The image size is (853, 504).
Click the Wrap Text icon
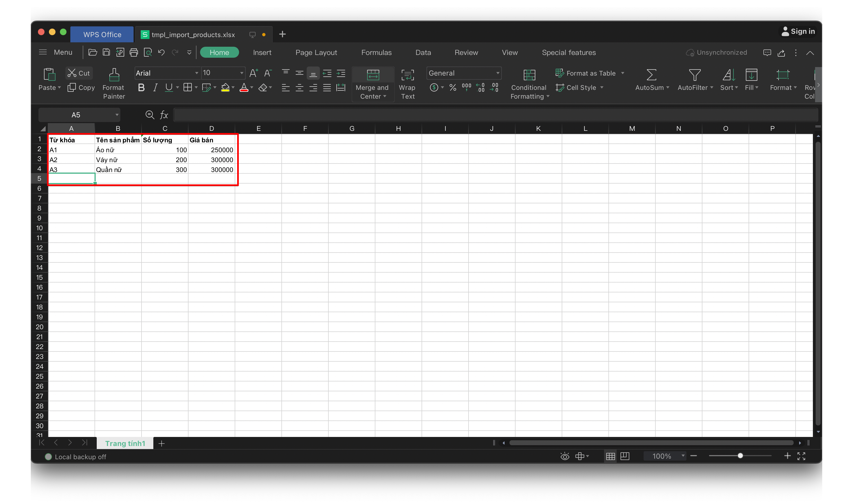pyautogui.click(x=408, y=75)
